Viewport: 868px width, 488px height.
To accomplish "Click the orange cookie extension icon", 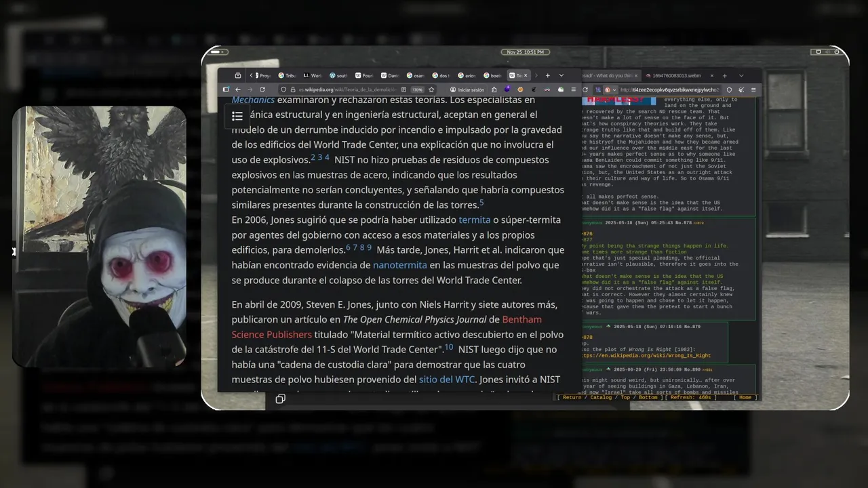I will click(520, 89).
